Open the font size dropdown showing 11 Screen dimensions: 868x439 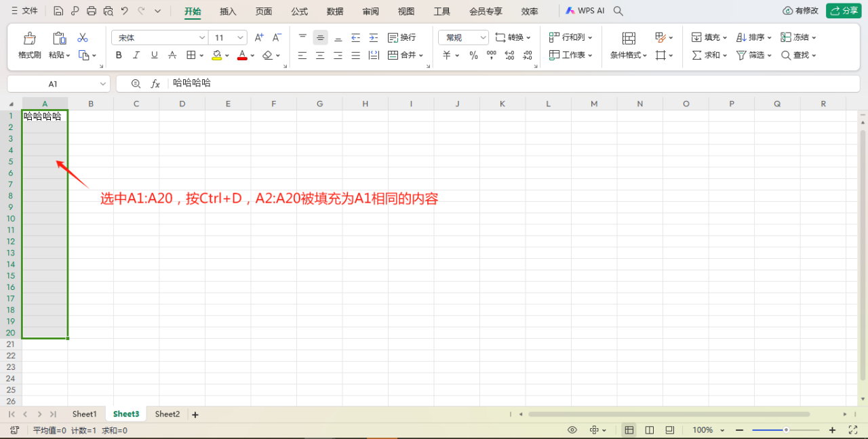(x=241, y=38)
